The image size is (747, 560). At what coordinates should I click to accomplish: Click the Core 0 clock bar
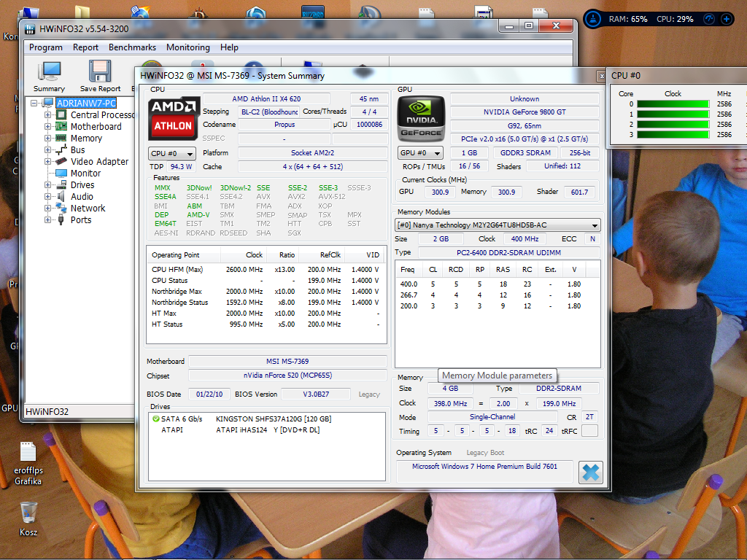[673, 104]
